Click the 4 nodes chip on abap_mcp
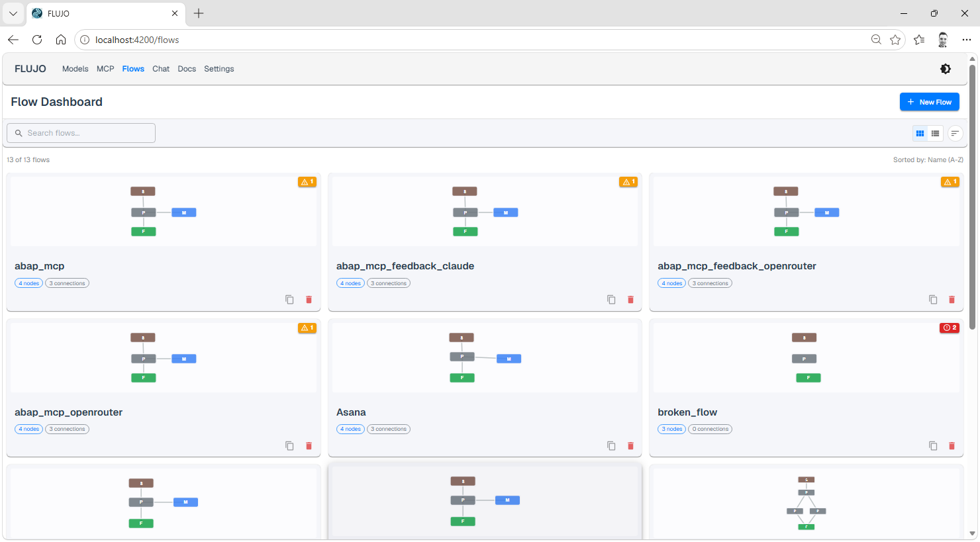Image resolution: width=980 pixels, height=542 pixels. point(28,283)
